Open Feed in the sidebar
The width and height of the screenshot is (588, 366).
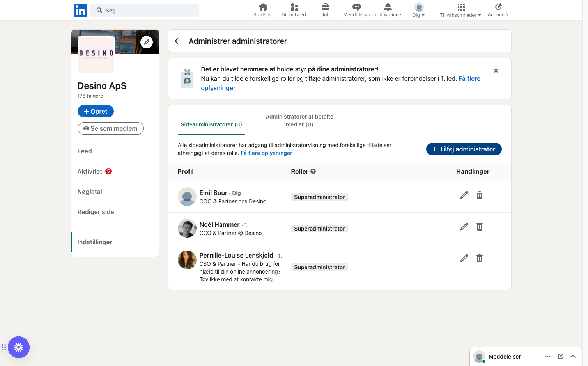[x=85, y=151]
